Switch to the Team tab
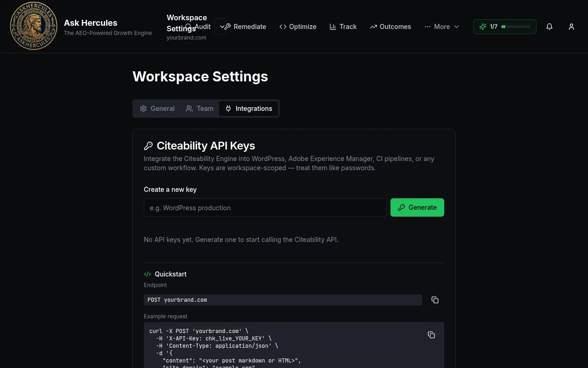 (199, 109)
